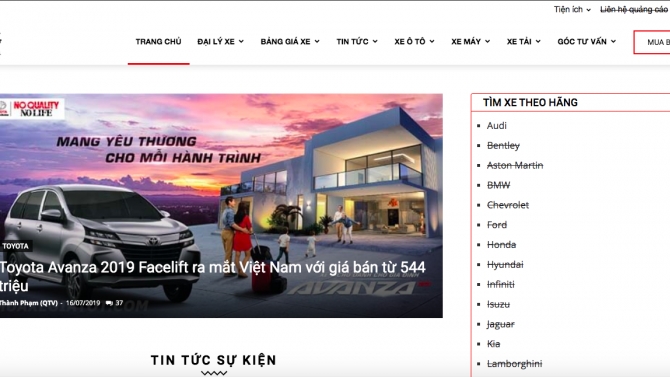Click the TOYOTA category tag on banner
The width and height of the screenshot is (670, 377).
pos(15,246)
